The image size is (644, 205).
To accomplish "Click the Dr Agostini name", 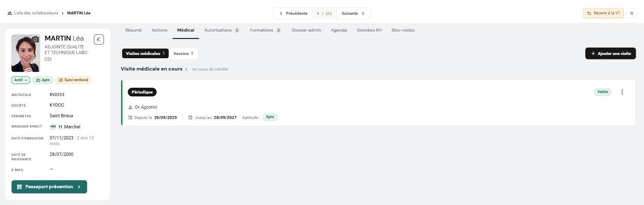I will pos(146,107).
